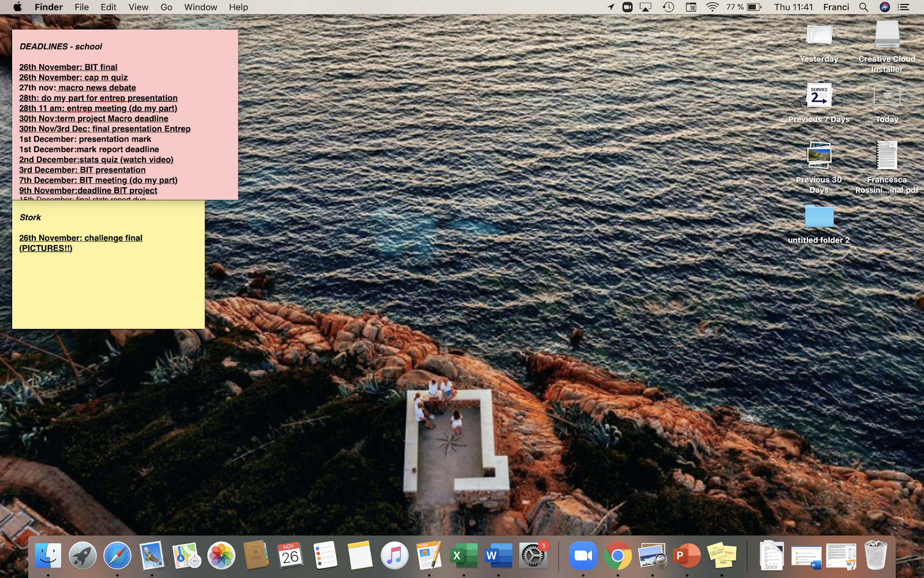Screen dimensions: 924x578
Task: Click the Franci user name in menu bar
Action: click(836, 7)
